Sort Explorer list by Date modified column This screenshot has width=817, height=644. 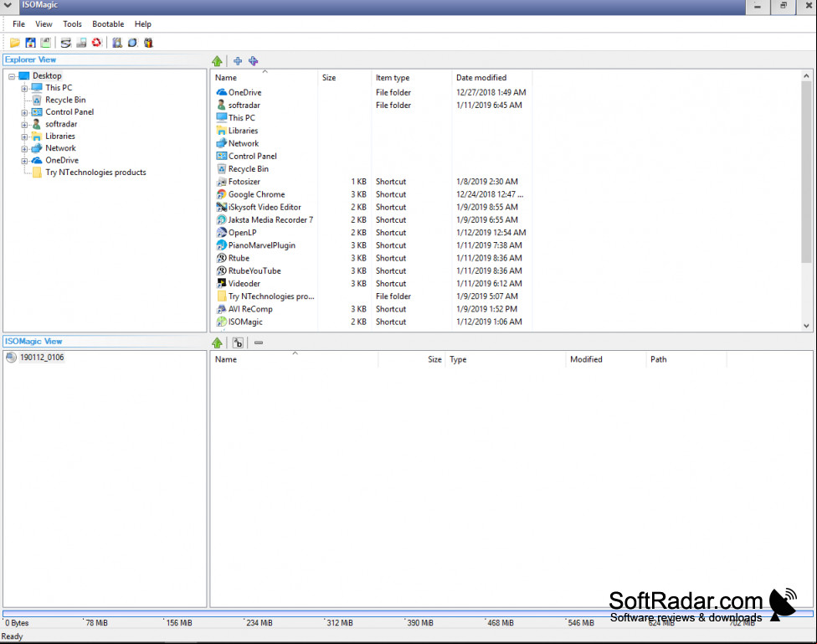tap(492, 78)
